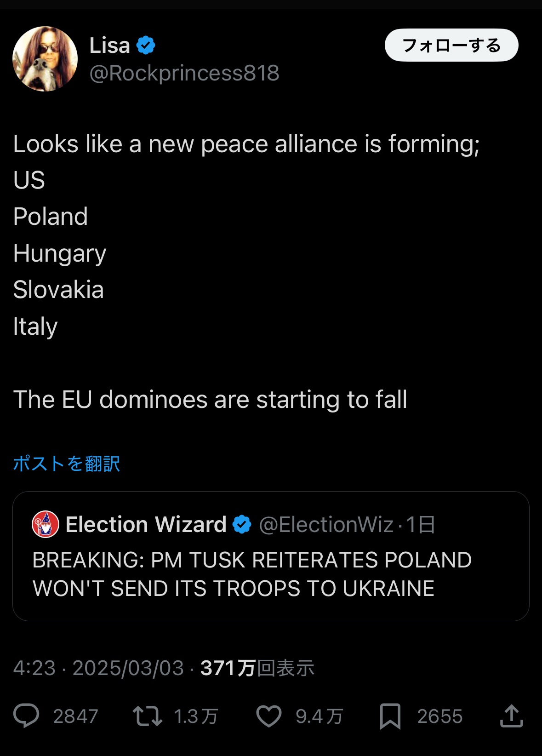Click Election Wizard's verified badge
The height and width of the screenshot is (756, 542).
(242, 525)
